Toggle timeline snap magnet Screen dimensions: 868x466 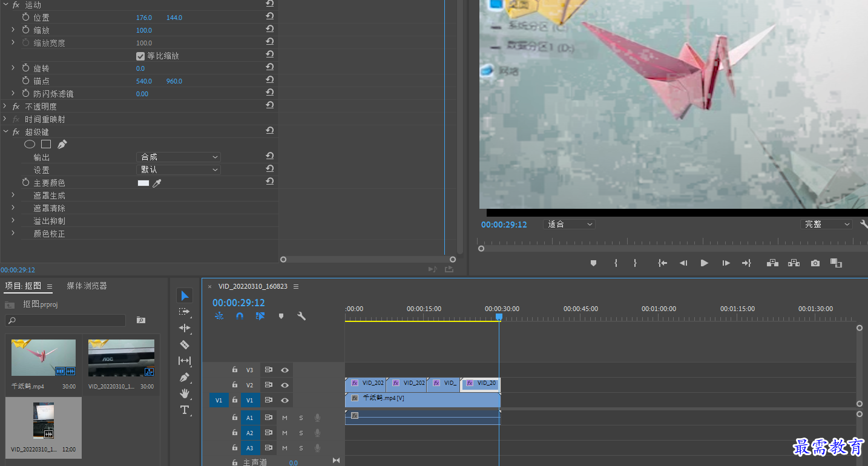(x=240, y=316)
